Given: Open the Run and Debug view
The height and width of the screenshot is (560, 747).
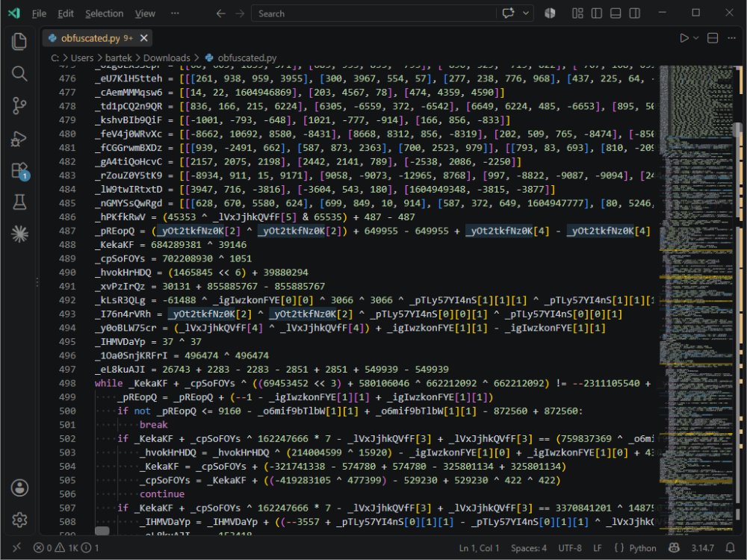Looking at the screenshot, I should (x=19, y=138).
